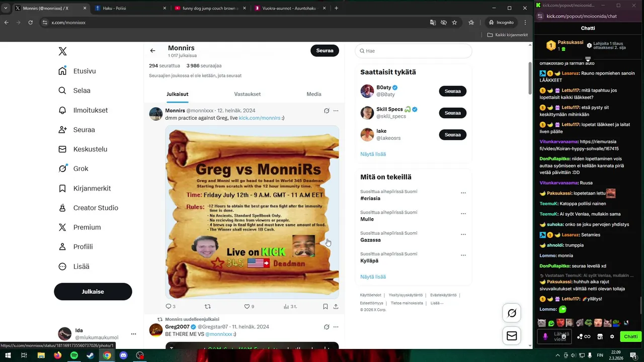Screen dimensions: 644x362
Task: Open Keskustelu messages in sidebar
Action: pos(83,149)
